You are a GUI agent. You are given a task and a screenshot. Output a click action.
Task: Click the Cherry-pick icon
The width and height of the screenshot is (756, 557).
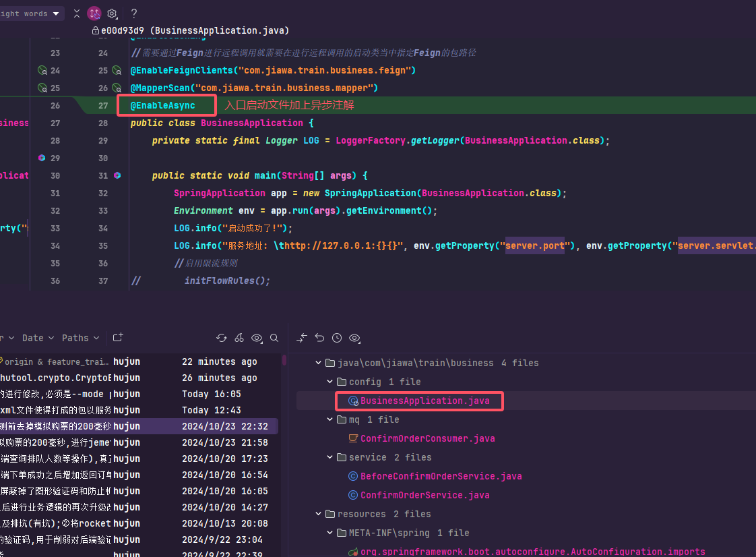pyautogui.click(x=239, y=338)
